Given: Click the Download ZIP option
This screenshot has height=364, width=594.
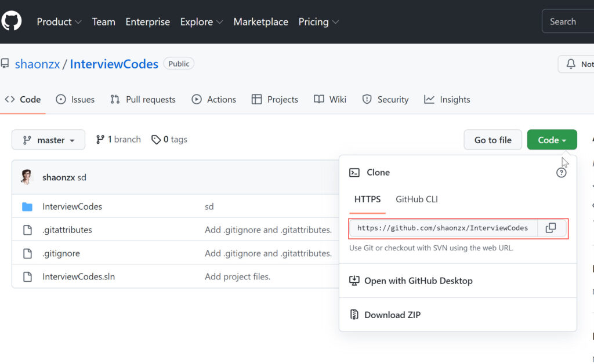Looking at the screenshot, I should tap(392, 315).
